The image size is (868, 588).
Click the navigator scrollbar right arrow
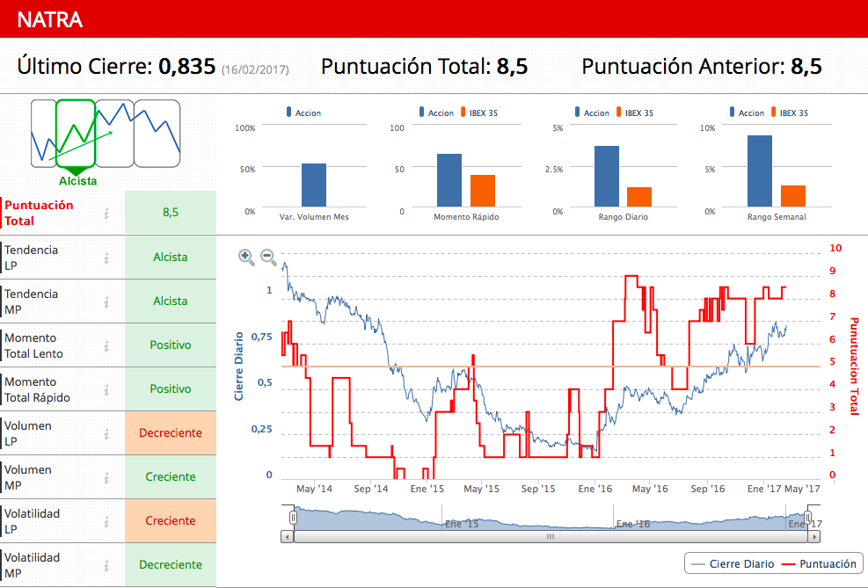coord(813,536)
